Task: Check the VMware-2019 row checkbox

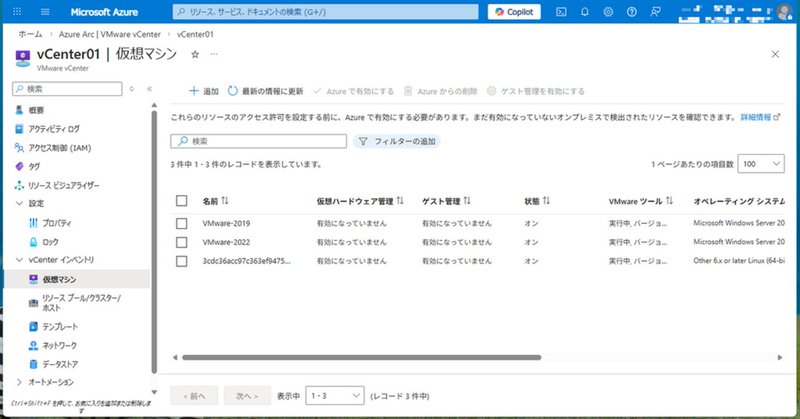Action: (182, 224)
